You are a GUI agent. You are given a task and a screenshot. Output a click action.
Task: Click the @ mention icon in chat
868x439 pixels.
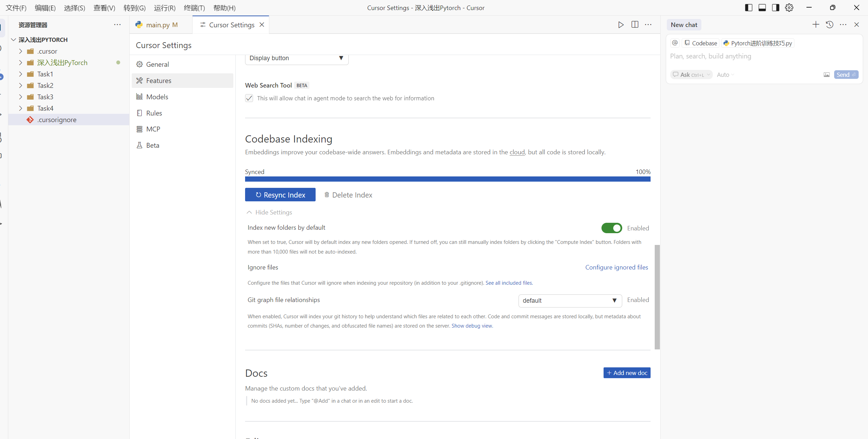pyautogui.click(x=675, y=43)
